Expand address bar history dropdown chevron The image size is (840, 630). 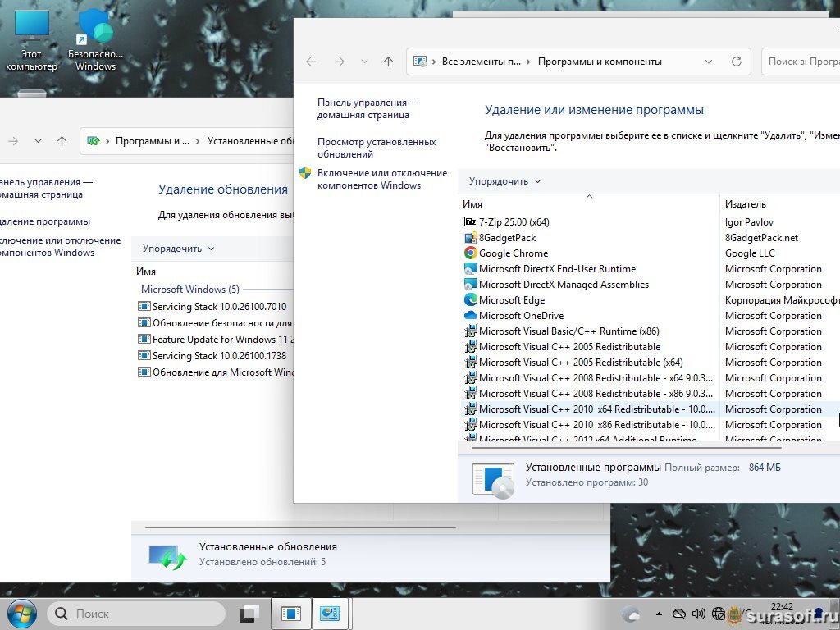[709, 62]
